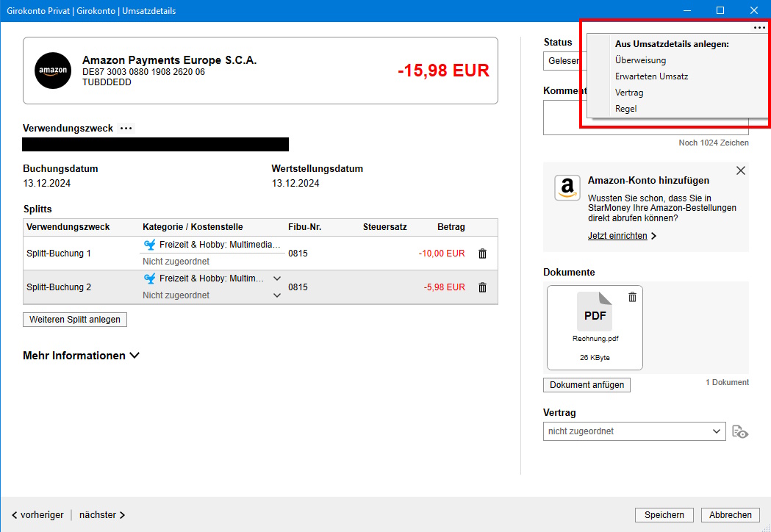
Task: Remove Rechnung.pdf using its trash icon
Action: pyautogui.click(x=632, y=297)
